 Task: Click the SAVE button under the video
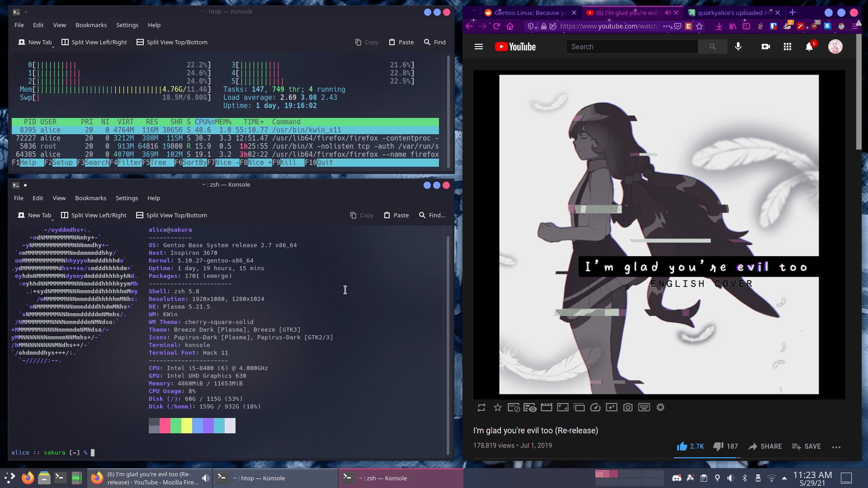pos(806,446)
